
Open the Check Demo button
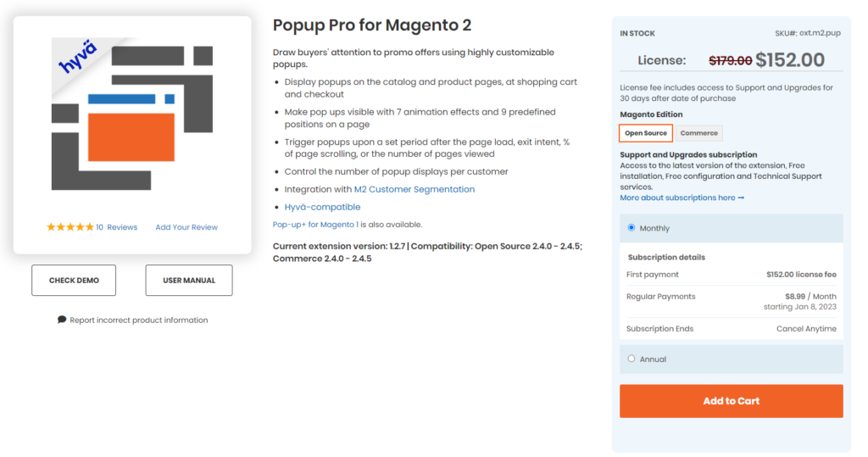pos(74,280)
